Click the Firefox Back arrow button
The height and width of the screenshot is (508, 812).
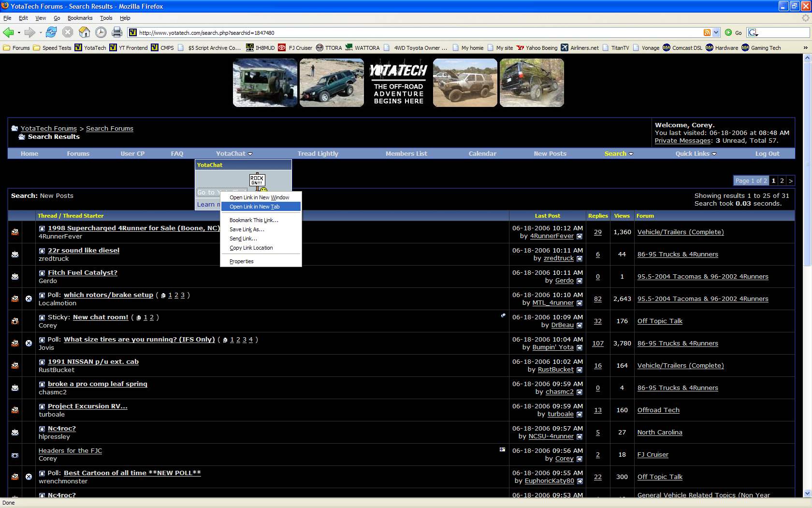(x=8, y=32)
